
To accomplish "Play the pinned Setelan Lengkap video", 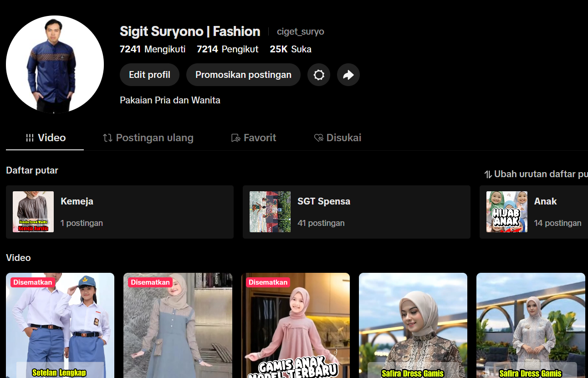I will pos(60,326).
